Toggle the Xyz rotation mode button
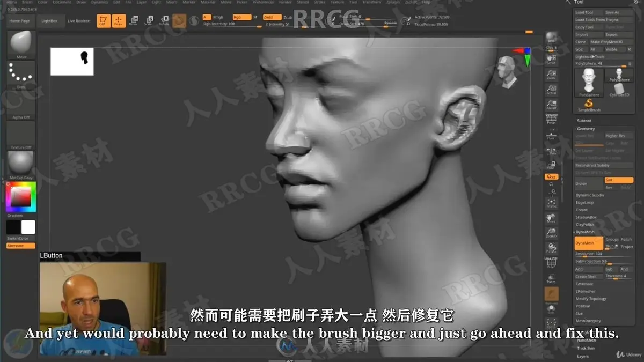This screenshot has width=644, height=362. click(551, 176)
